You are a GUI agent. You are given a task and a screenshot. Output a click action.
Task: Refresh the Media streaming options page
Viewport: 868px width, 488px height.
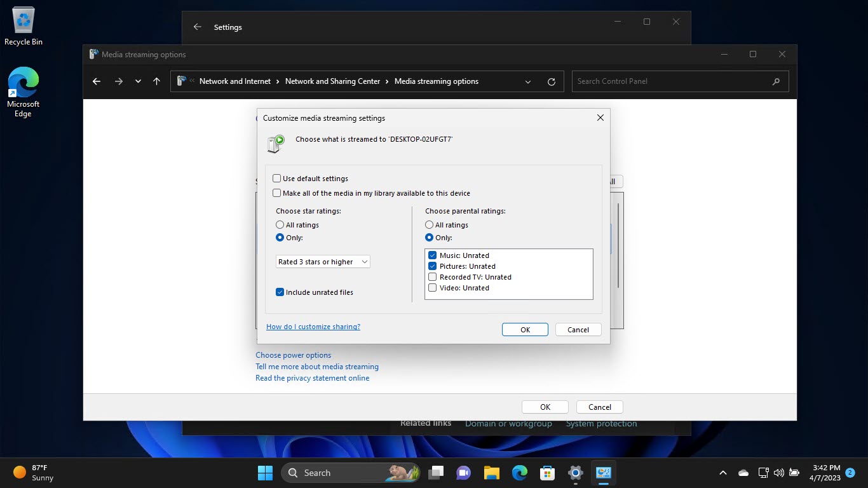(551, 81)
